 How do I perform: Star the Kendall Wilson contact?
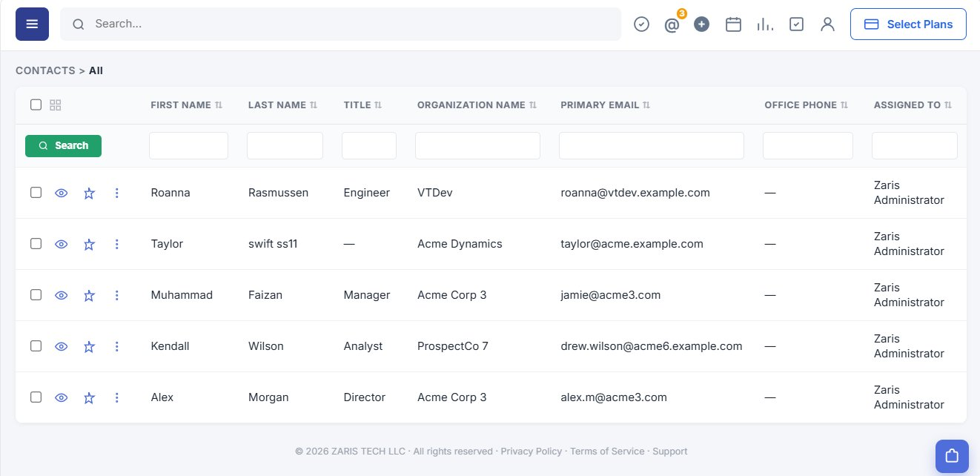click(89, 347)
